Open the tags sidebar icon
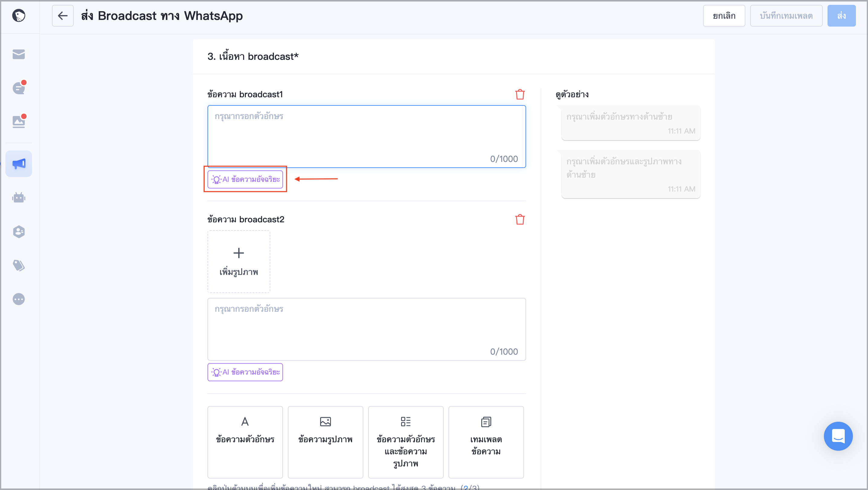Viewport: 868px width, 490px height. pyautogui.click(x=18, y=265)
